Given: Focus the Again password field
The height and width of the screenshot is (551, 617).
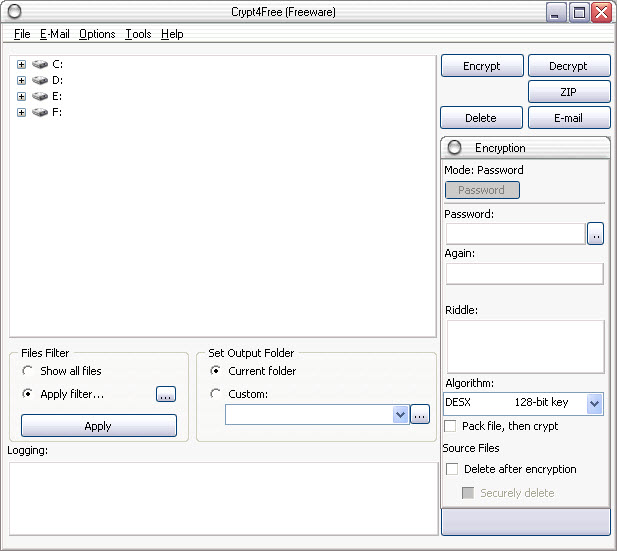Looking at the screenshot, I should coord(525,274).
